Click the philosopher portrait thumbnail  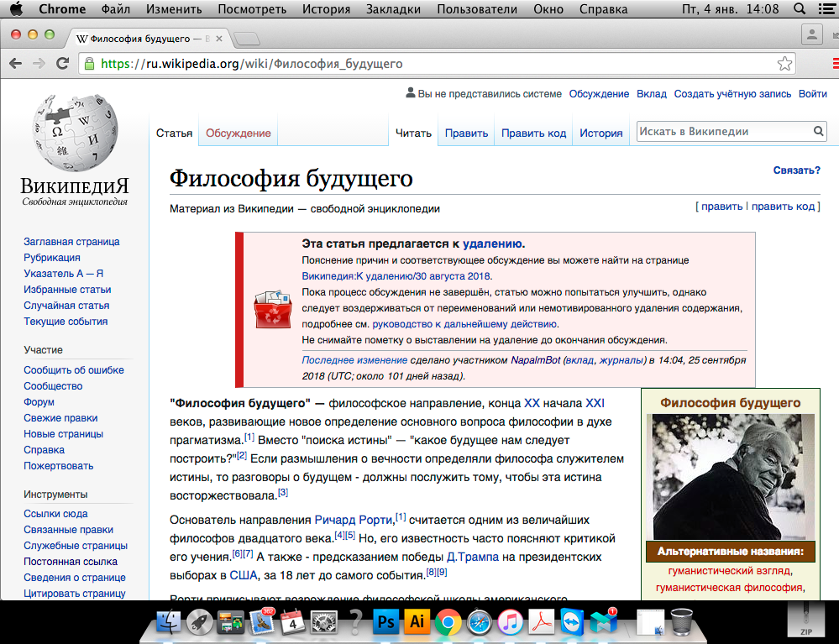coord(730,477)
